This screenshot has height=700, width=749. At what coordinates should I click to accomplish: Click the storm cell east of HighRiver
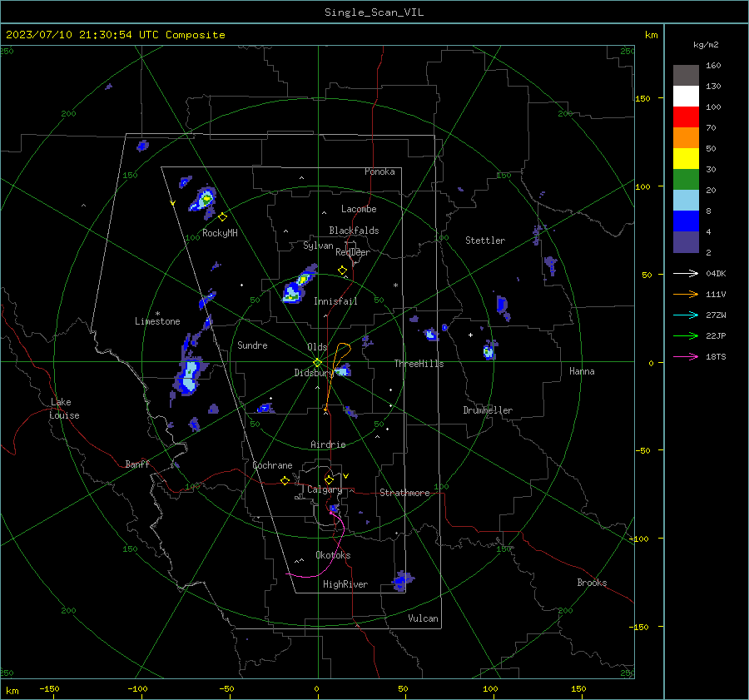pyautogui.click(x=402, y=580)
